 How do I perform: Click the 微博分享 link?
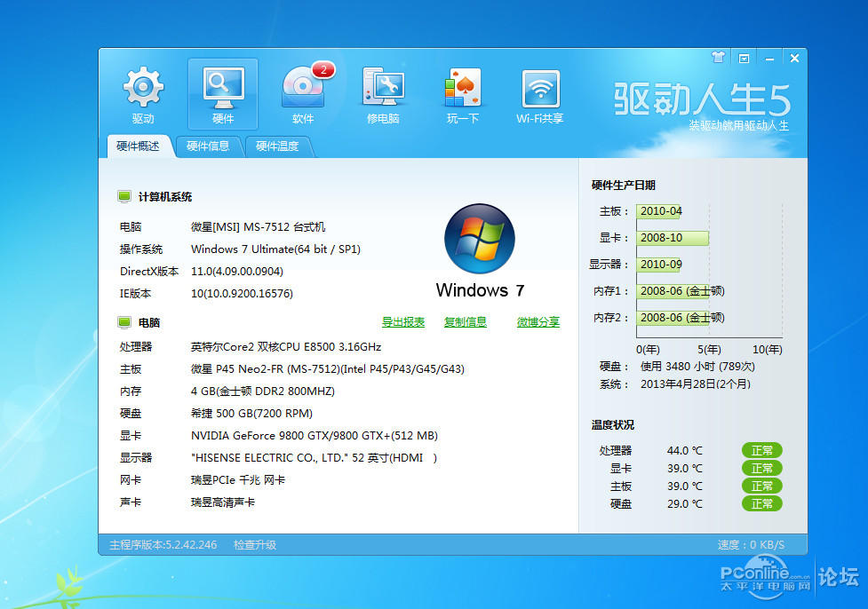coord(538,322)
